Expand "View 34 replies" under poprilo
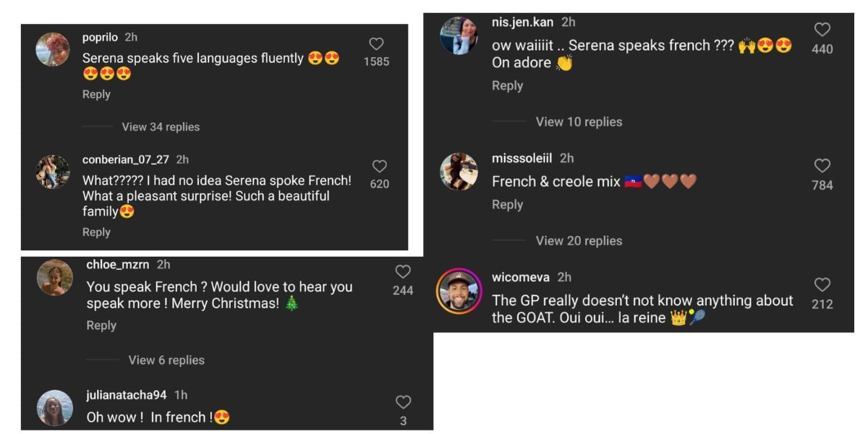 161,127
